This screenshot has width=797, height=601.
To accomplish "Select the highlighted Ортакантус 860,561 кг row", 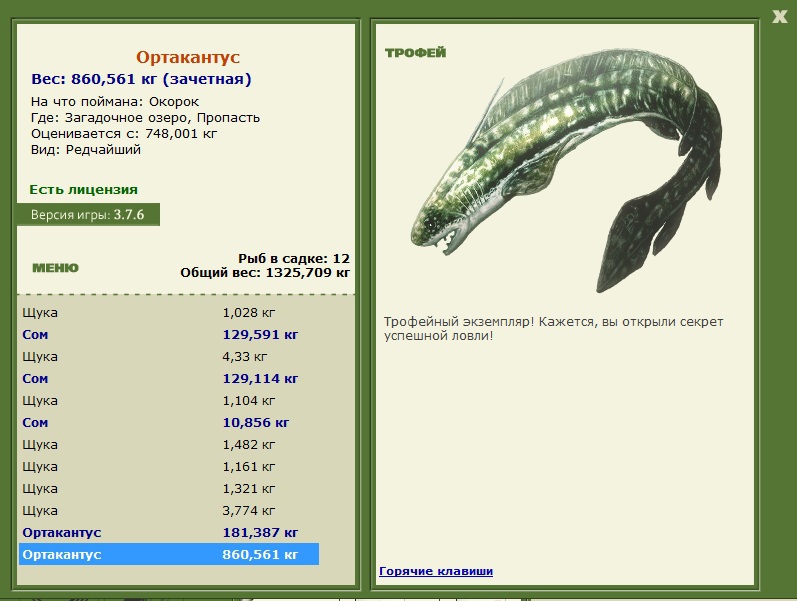I will 169,554.
